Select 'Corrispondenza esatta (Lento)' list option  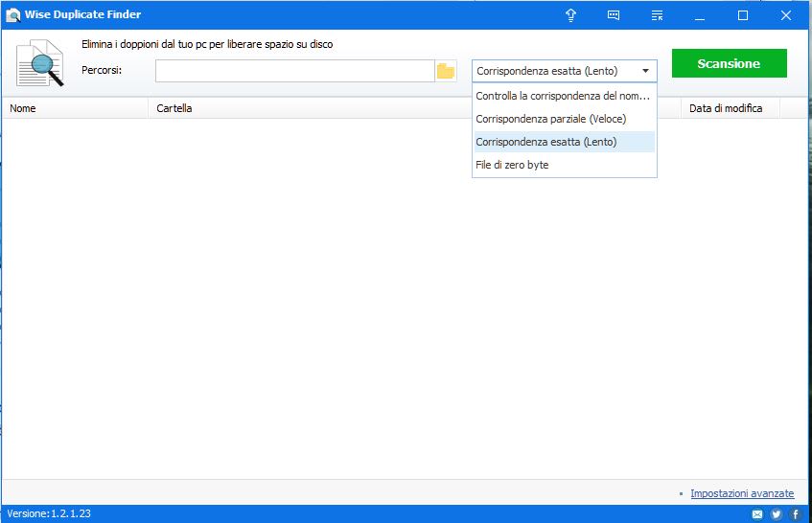tap(565, 142)
